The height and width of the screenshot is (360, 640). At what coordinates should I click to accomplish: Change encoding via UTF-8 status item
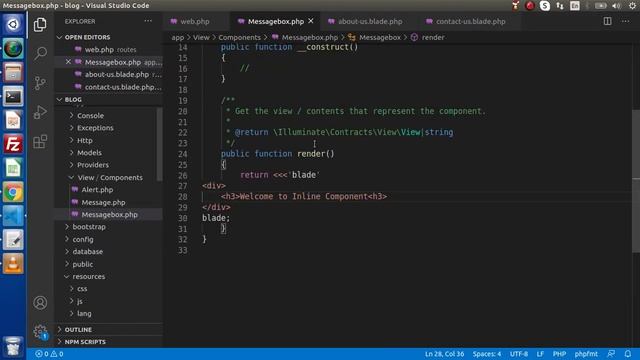click(x=518, y=354)
